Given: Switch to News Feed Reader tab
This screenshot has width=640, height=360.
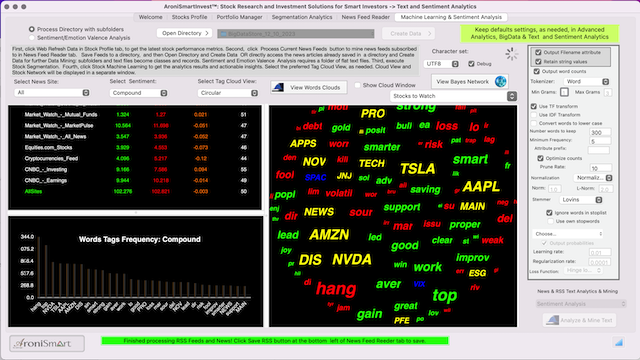Looking at the screenshot, I should point(366,17).
